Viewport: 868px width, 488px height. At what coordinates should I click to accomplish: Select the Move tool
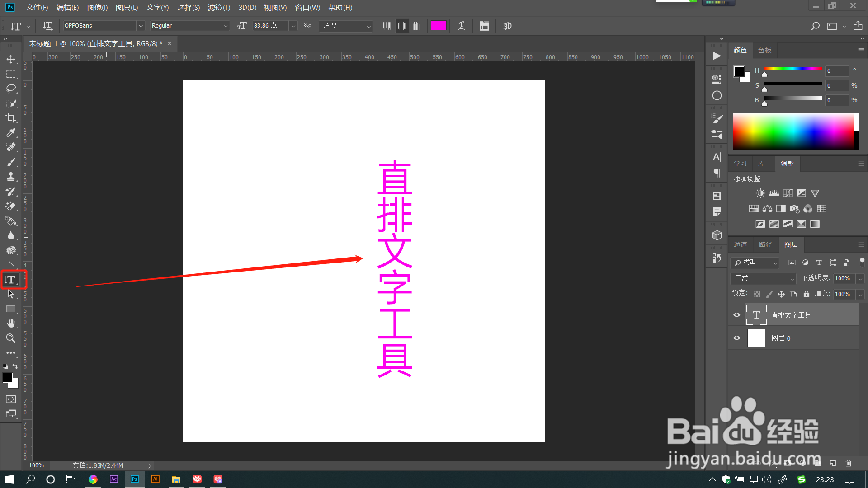tap(11, 59)
